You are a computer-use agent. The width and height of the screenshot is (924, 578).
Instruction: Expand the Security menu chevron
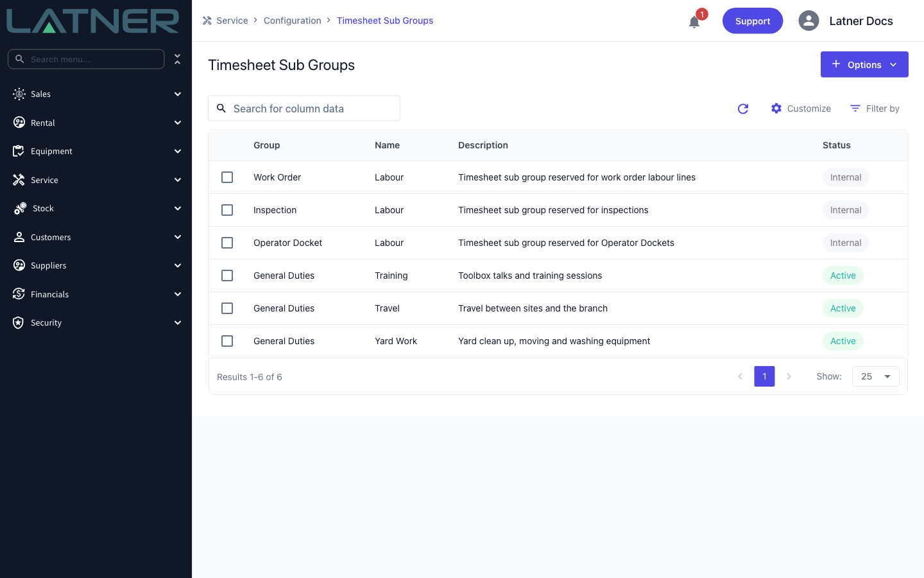pos(178,322)
